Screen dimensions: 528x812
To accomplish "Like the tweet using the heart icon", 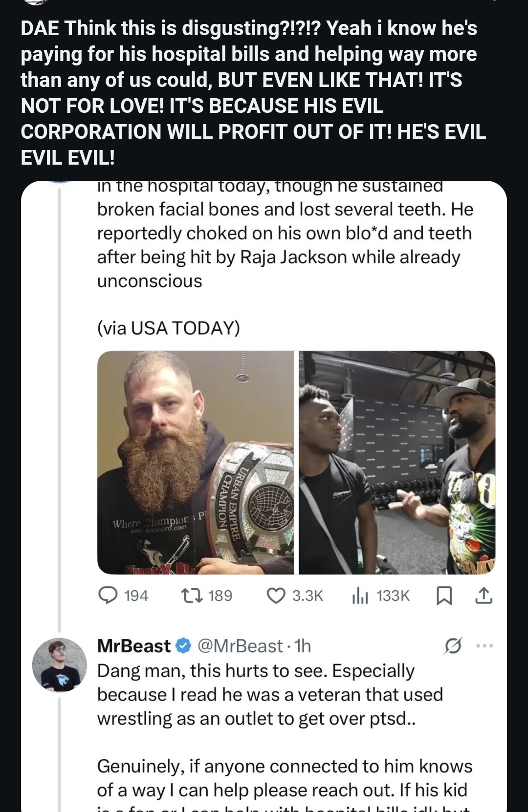I will click(276, 595).
